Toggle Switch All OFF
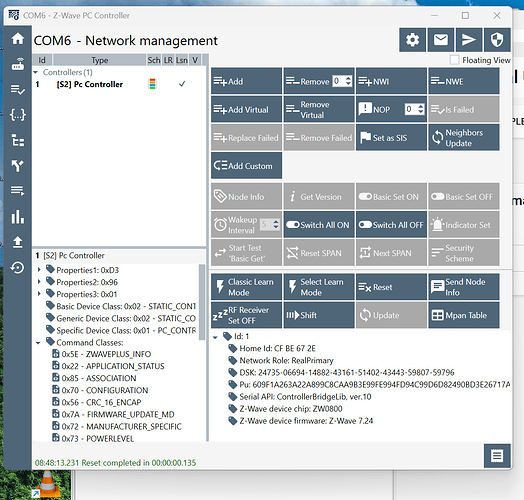 pyautogui.click(x=391, y=225)
